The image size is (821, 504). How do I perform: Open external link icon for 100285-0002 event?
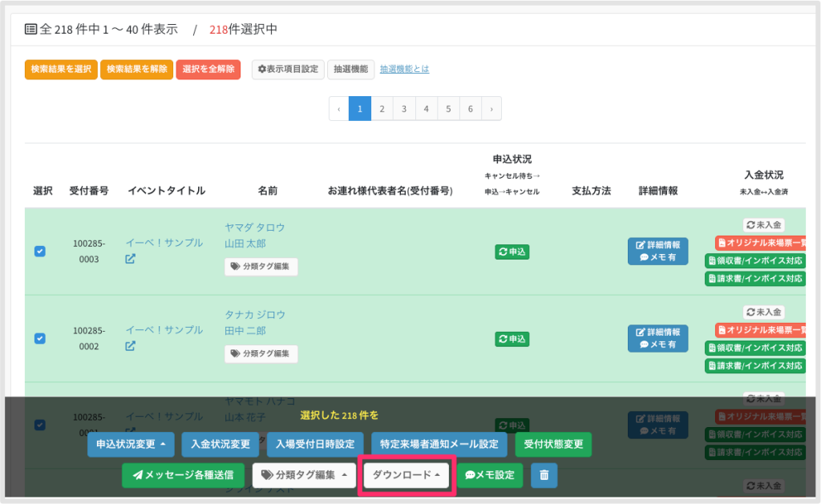[130, 346]
